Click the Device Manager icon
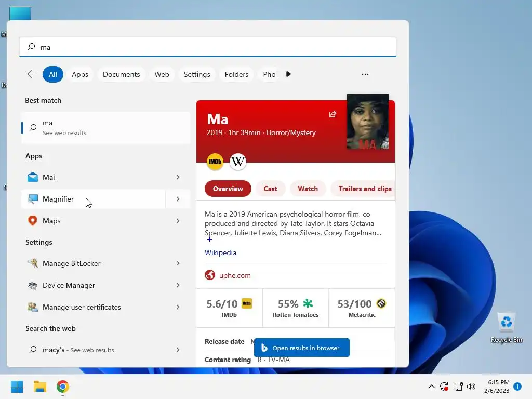This screenshot has width=532, height=399. (33, 285)
